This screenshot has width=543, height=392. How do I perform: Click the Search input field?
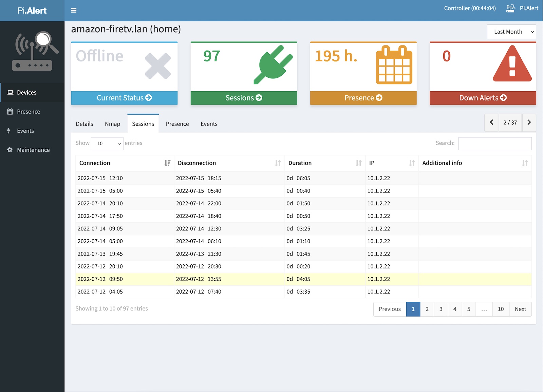pos(494,144)
